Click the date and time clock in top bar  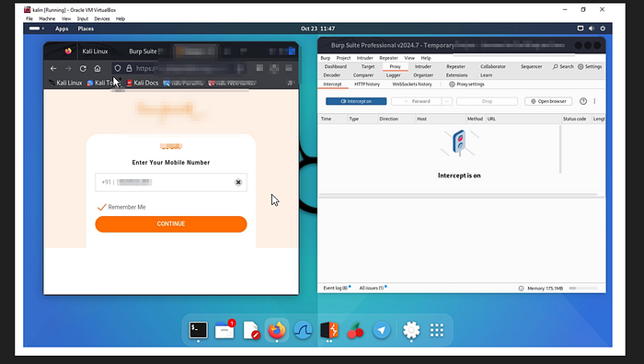(317, 28)
